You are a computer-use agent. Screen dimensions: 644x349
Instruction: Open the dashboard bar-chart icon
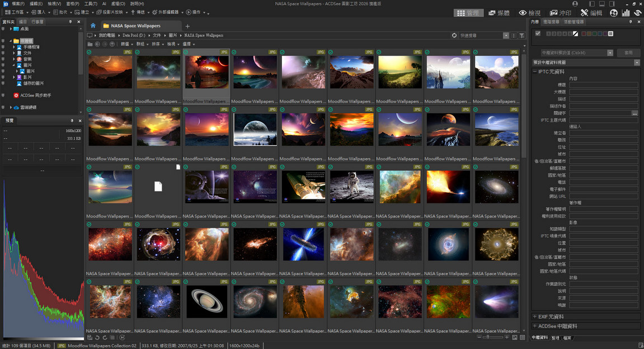pyautogui.click(x=626, y=12)
